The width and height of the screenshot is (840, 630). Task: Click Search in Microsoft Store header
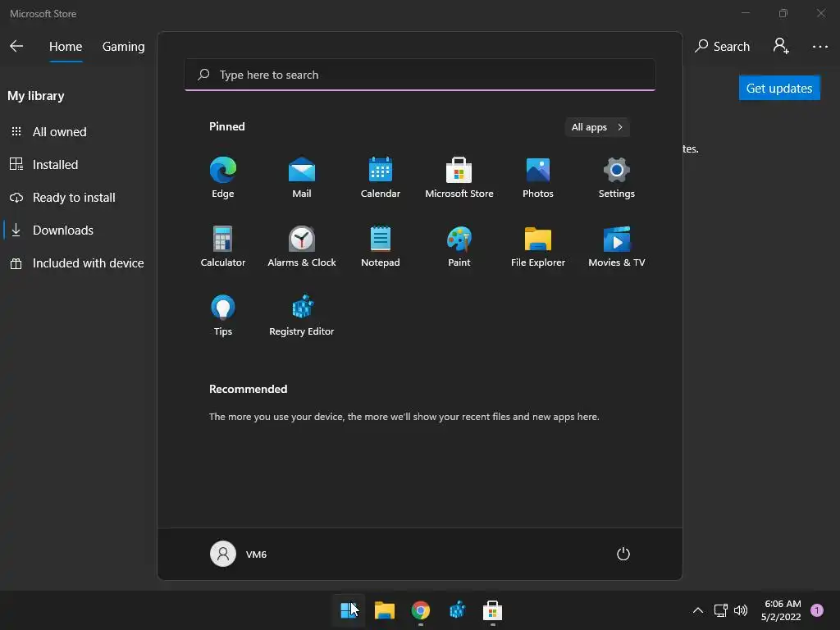pyautogui.click(x=722, y=47)
